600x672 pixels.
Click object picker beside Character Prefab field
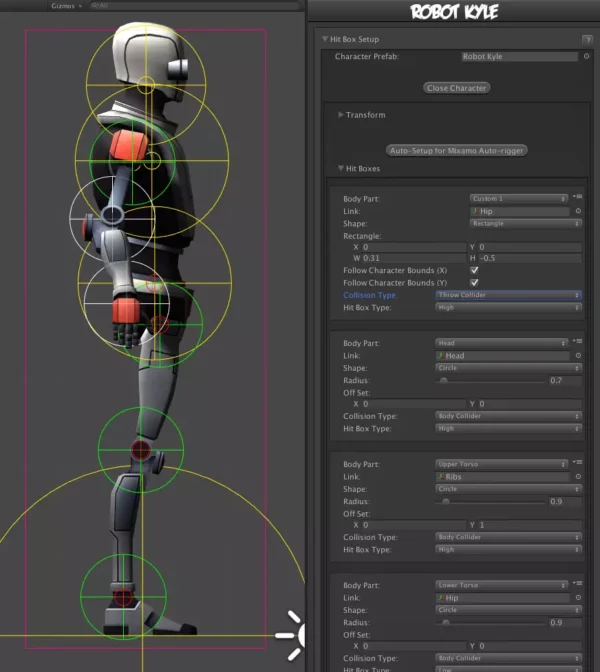point(586,57)
